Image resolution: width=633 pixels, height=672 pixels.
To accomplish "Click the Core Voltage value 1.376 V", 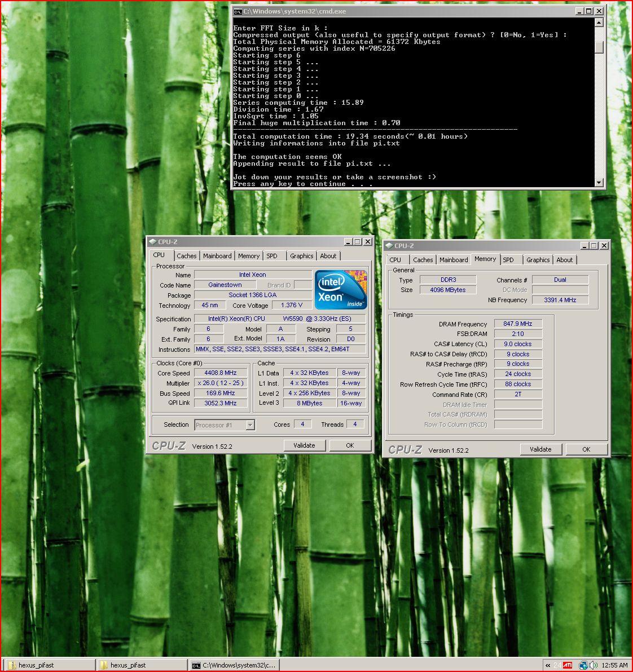I will [x=292, y=305].
